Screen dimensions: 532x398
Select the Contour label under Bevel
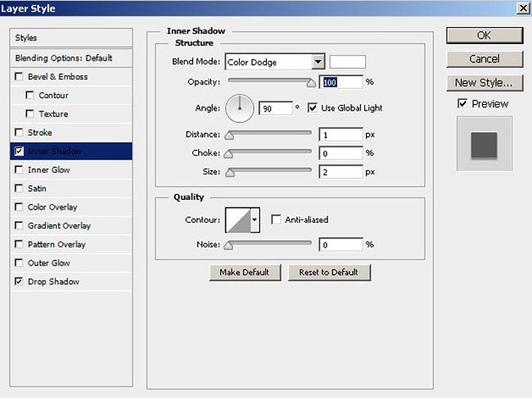[53, 96]
